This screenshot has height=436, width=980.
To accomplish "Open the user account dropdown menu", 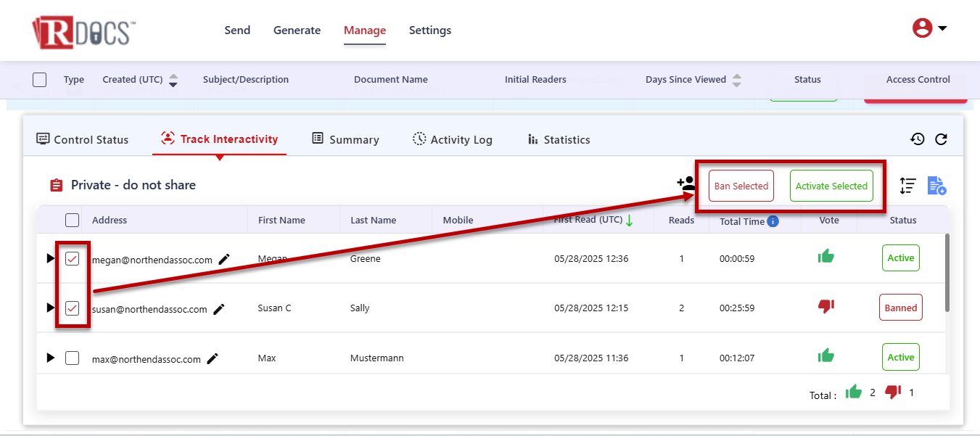I will (x=930, y=28).
